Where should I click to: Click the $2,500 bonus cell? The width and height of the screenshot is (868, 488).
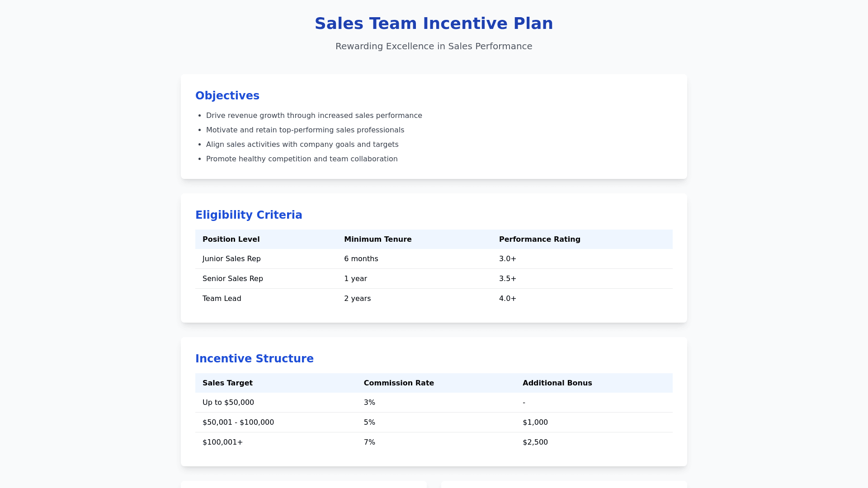535,442
